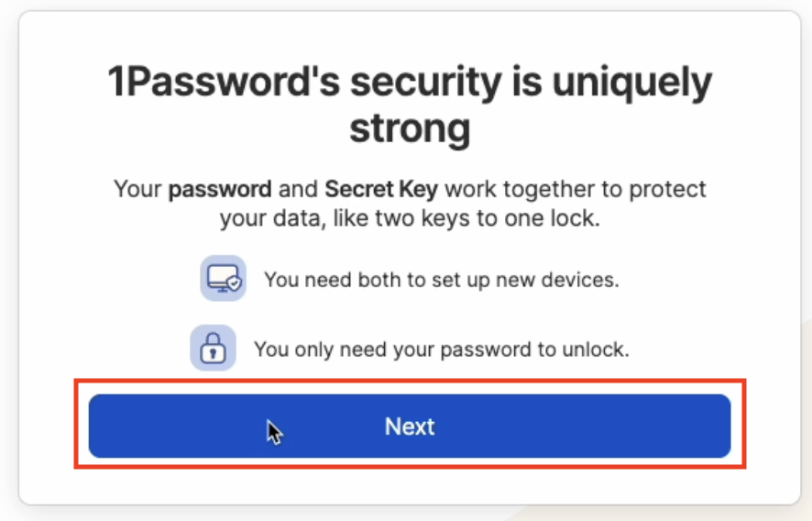The height and width of the screenshot is (521, 812).
Task: Click the word "uniquely" in the title
Action: pos(631,83)
